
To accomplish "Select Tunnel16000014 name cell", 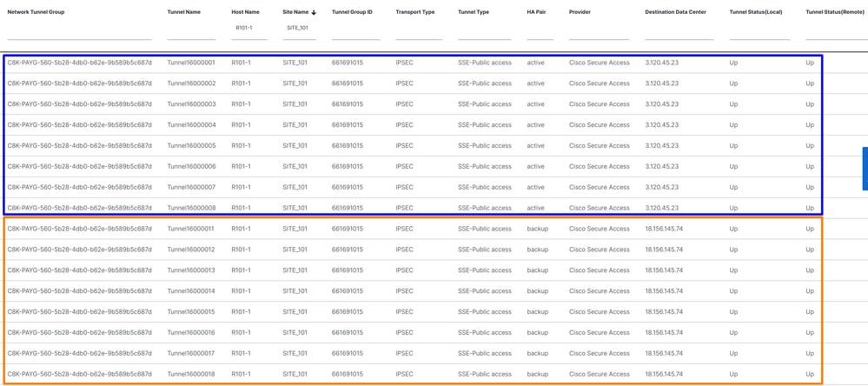I will pyautogui.click(x=191, y=291).
